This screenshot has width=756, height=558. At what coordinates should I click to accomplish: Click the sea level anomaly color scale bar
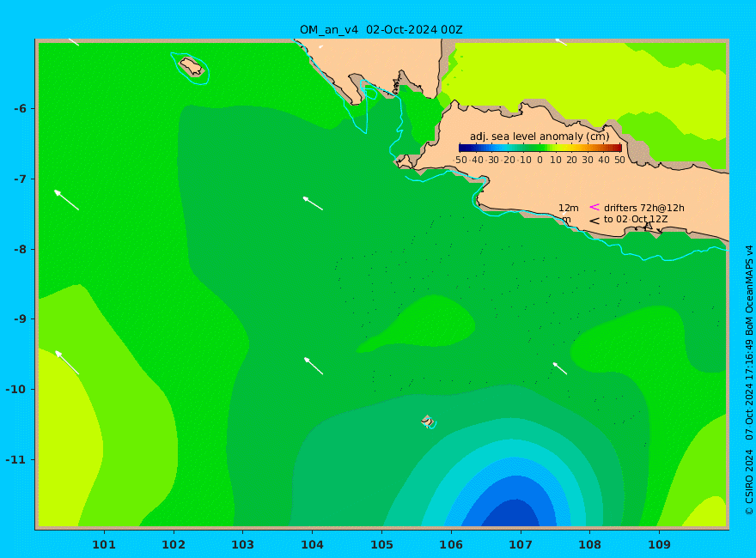540,148
